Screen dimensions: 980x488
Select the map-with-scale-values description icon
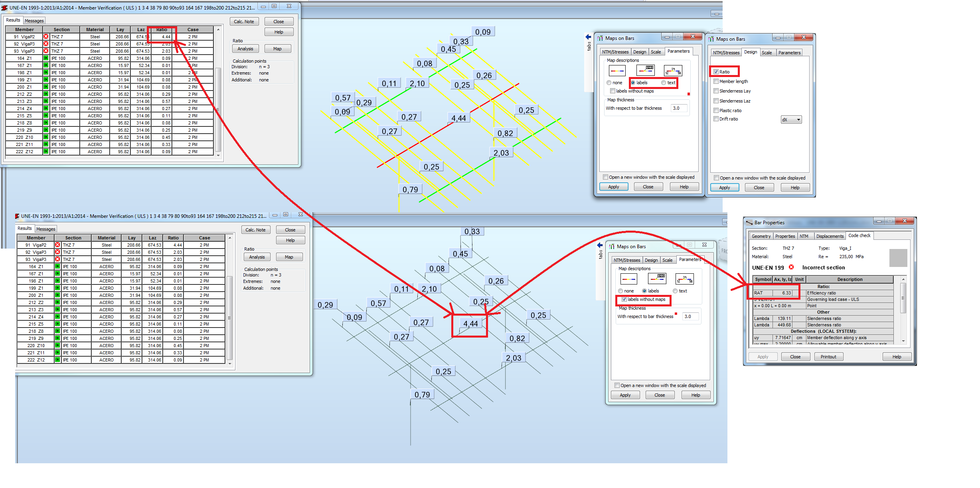(673, 70)
